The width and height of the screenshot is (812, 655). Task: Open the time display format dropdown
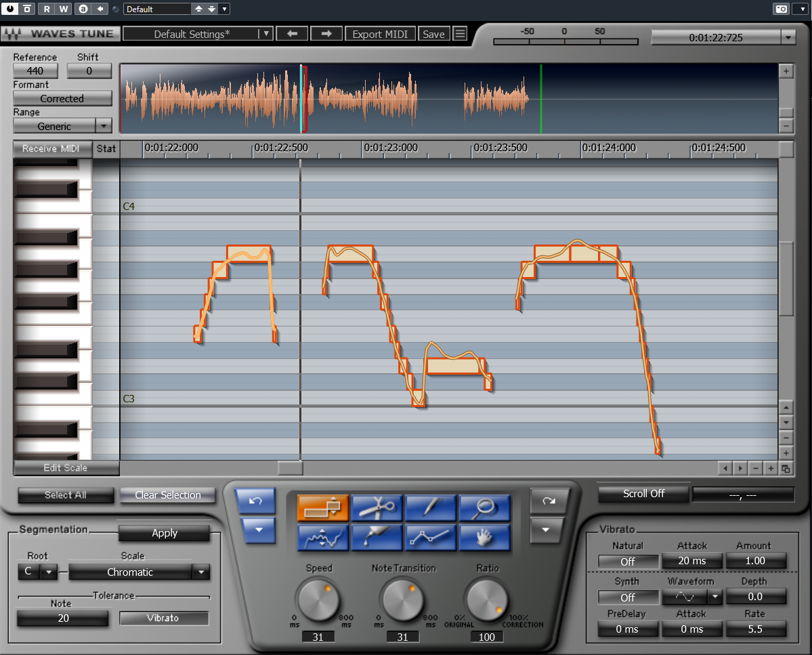coord(788,37)
